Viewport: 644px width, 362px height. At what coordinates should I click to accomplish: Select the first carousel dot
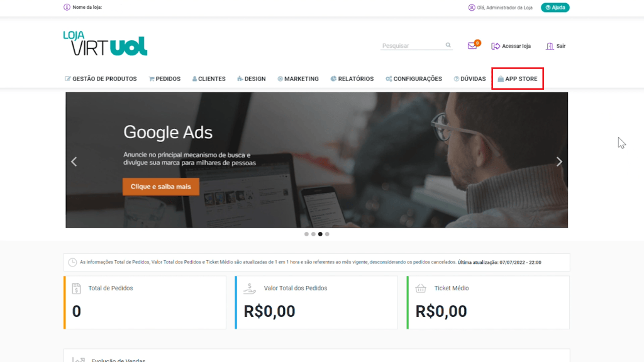306,234
